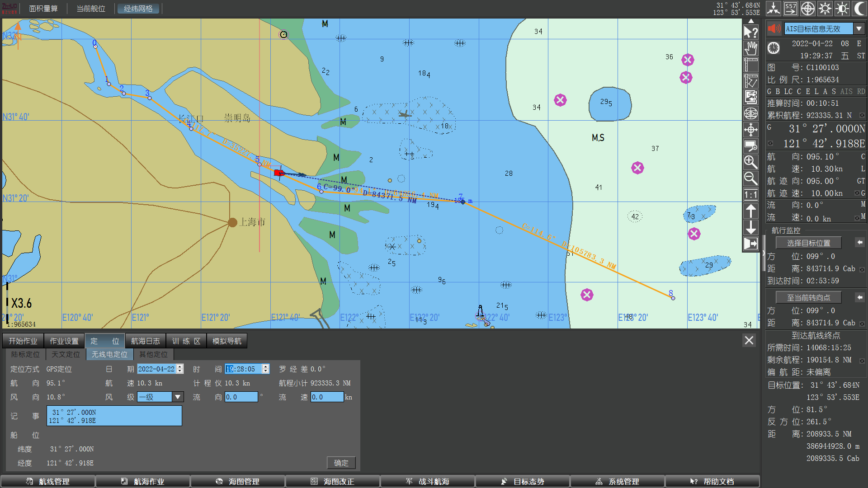Switch to 天文定位 sub-tab
The height and width of the screenshot is (488, 868).
pyautogui.click(x=66, y=355)
